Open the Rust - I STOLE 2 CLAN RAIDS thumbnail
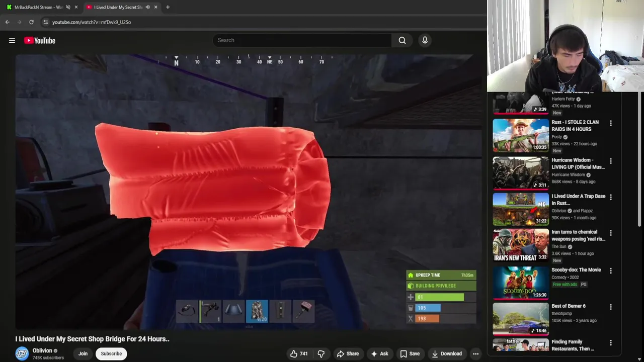The height and width of the screenshot is (362, 644). coord(521,135)
